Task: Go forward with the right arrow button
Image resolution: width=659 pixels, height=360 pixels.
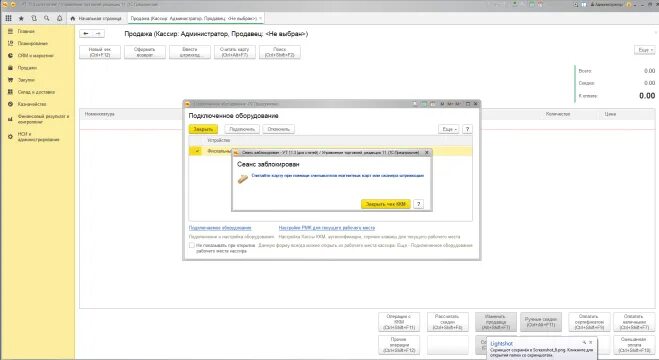Action: coord(98,34)
